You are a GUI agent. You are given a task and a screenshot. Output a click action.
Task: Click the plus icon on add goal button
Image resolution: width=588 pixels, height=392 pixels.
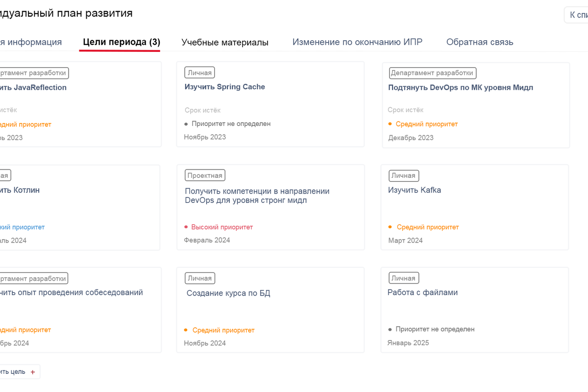click(x=33, y=372)
